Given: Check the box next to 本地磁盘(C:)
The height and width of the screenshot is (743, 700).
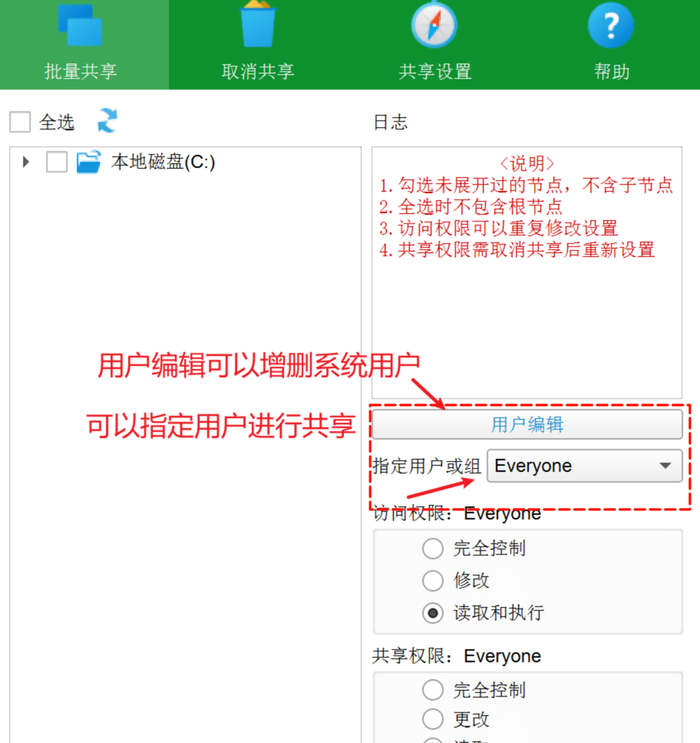Looking at the screenshot, I should [x=56, y=162].
